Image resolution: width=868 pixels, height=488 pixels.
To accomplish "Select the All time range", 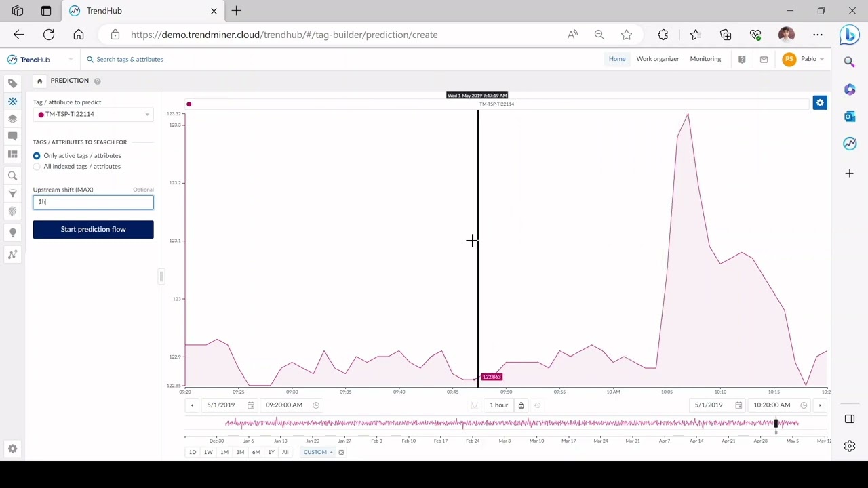I will (285, 452).
